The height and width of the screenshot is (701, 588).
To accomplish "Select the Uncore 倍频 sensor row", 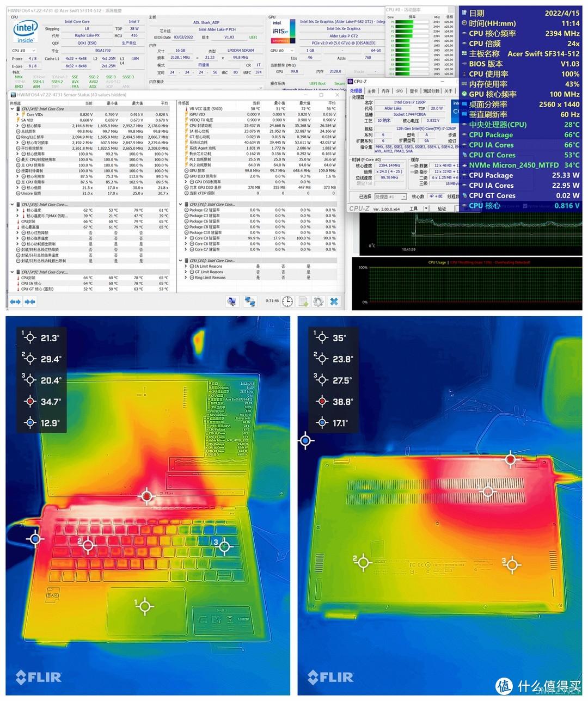I will [x=90, y=193].
